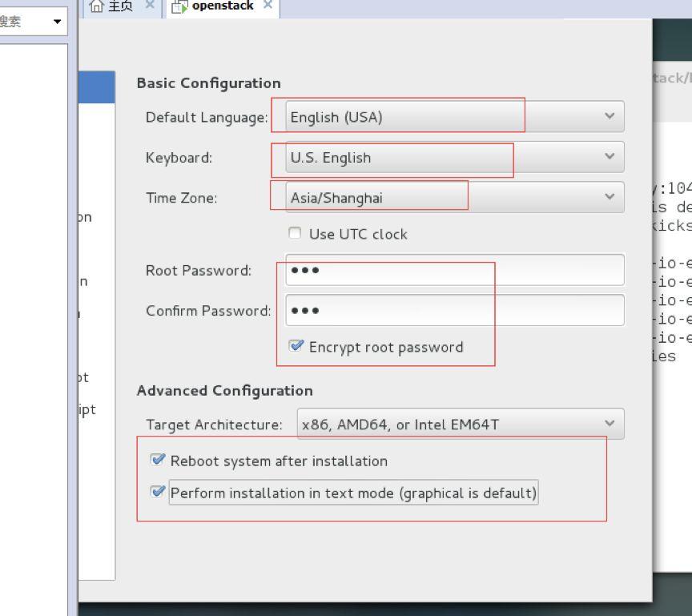Close the 主页 tab

click(x=150, y=5)
